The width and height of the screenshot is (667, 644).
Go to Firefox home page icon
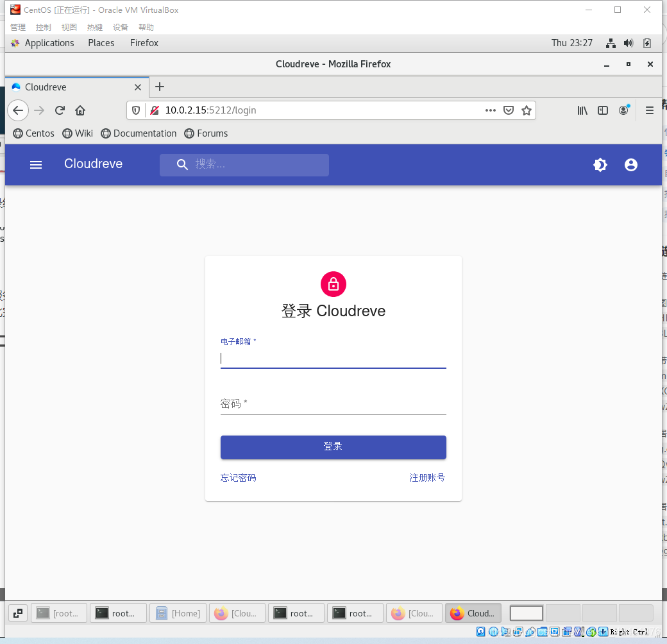coord(80,110)
